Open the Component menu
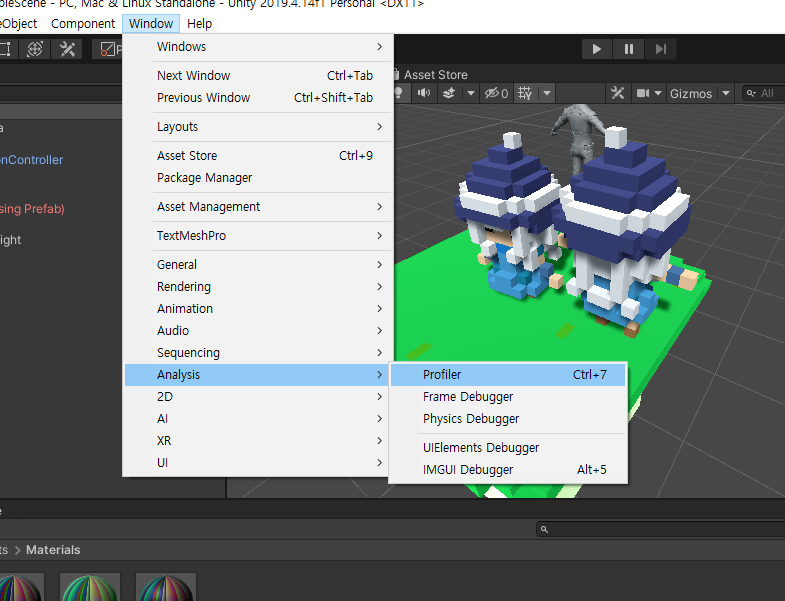785x601 pixels. tap(83, 24)
